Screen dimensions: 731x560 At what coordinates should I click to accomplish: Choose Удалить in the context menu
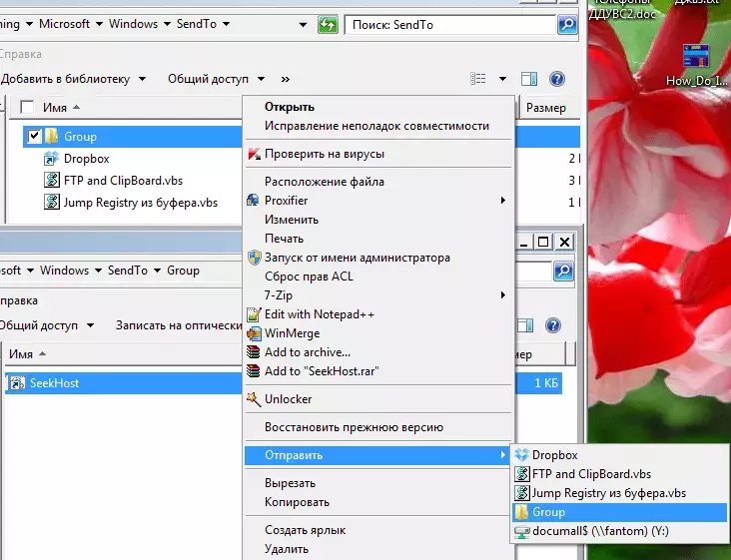(287, 549)
